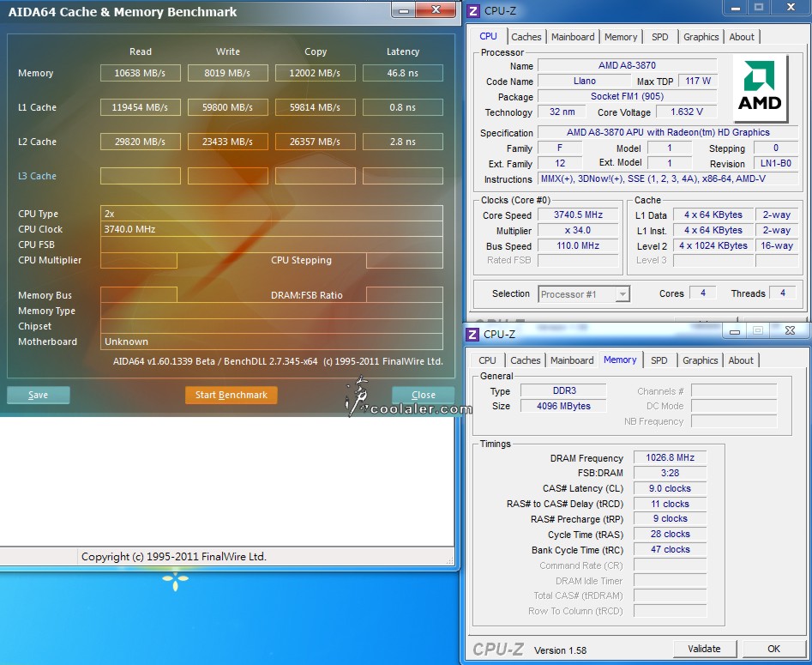
Task: Select the CPU tab in CPU-Z processor window
Action: [x=489, y=36]
